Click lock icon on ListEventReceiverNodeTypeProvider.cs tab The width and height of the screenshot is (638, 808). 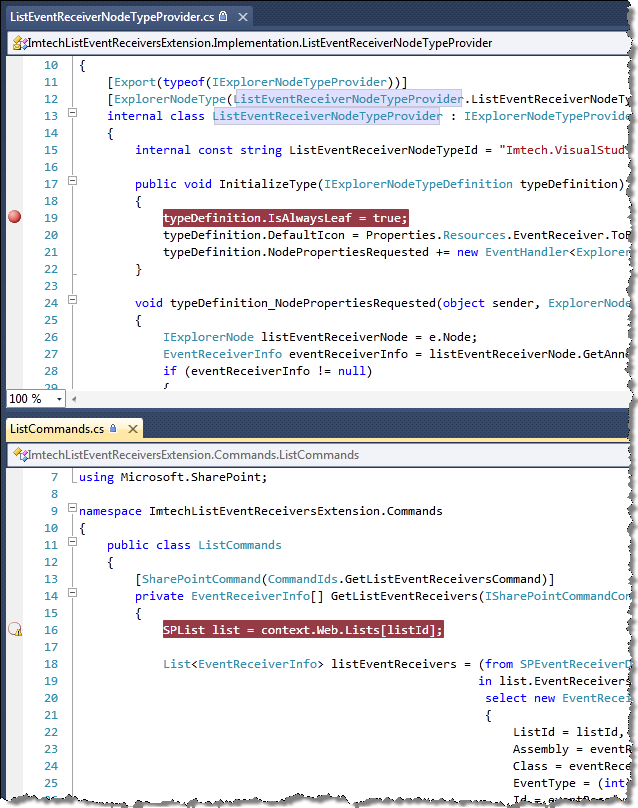(223, 16)
